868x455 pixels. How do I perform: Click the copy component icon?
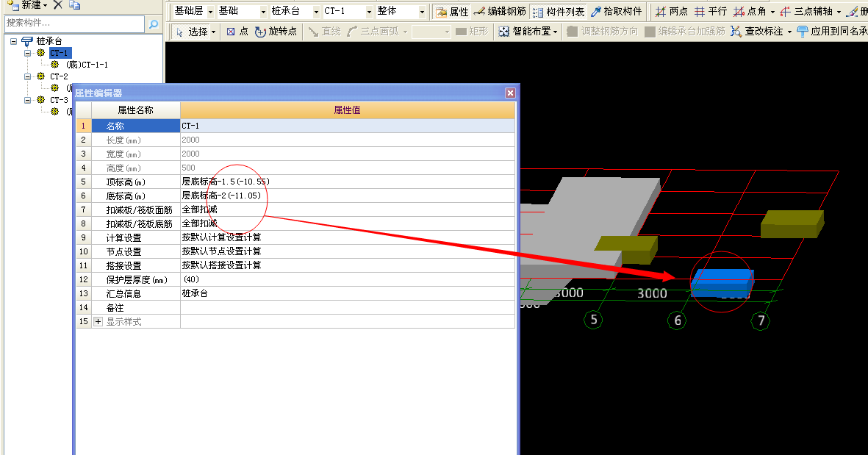pyautogui.click(x=75, y=5)
